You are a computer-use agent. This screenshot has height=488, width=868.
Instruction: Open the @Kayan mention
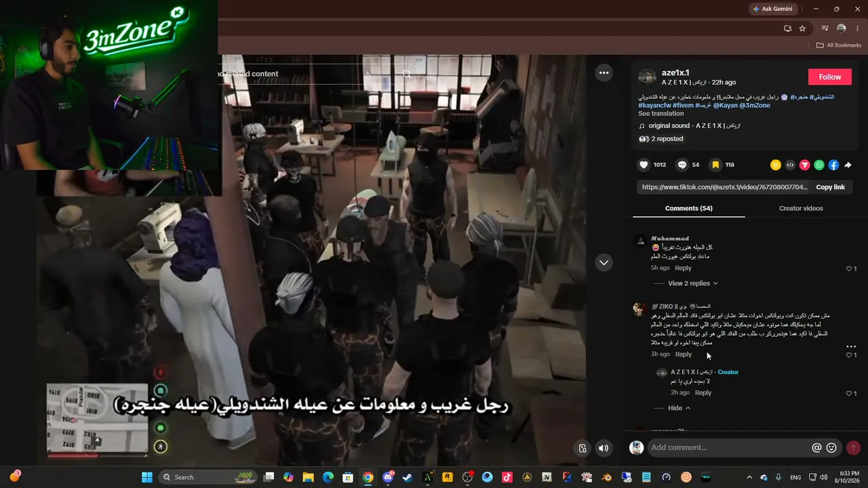click(x=724, y=105)
